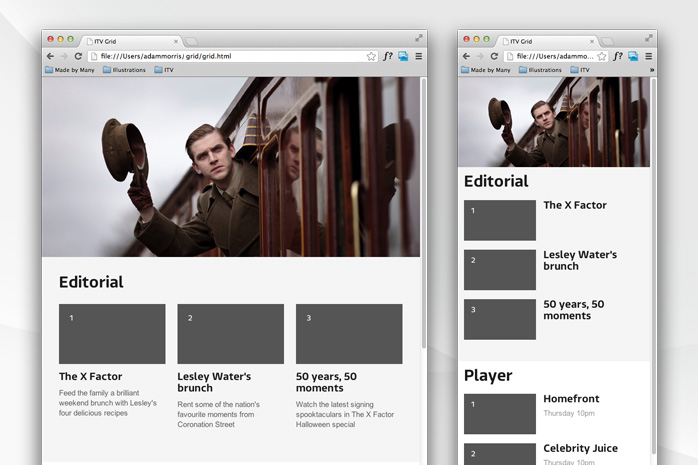Expand the bookmarks overflow chevron in the right window

[x=652, y=70]
